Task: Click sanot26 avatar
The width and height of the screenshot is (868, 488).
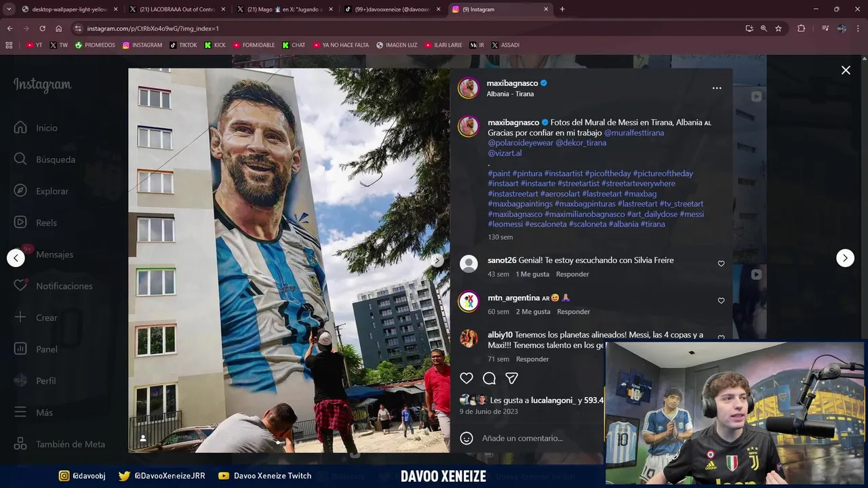Action: [469, 264]
